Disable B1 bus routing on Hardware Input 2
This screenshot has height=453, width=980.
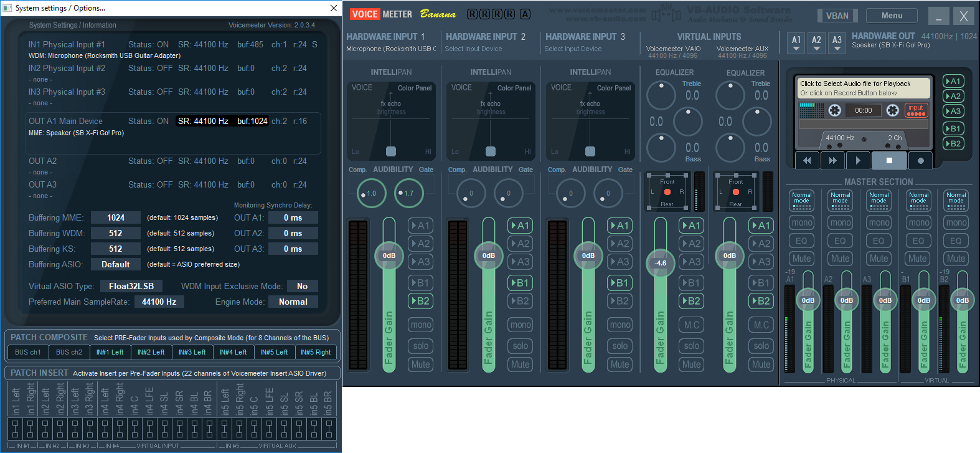(521, 283)
